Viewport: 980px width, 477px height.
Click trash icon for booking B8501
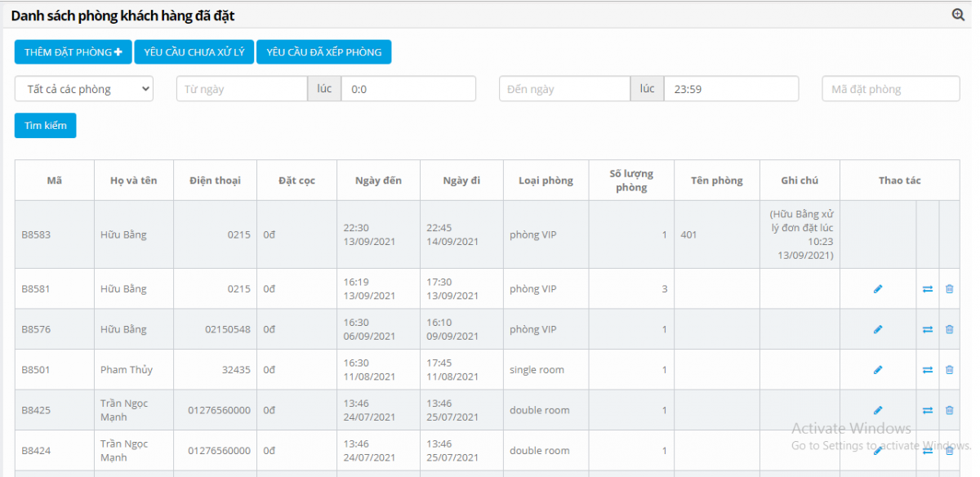pos(949,370)
